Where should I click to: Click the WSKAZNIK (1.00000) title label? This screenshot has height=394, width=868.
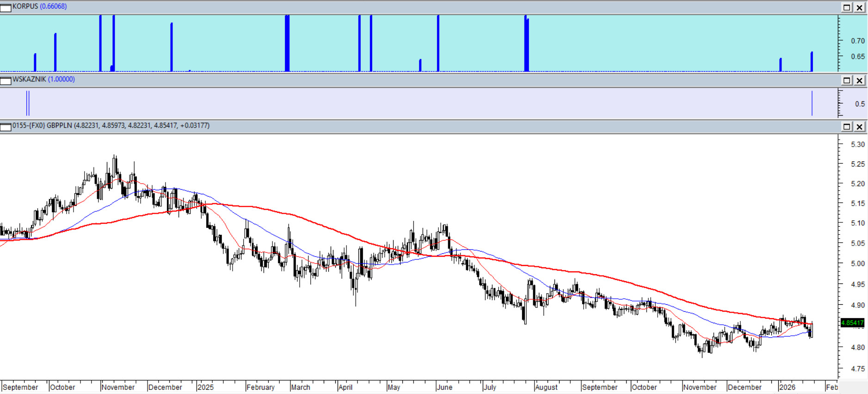click(43, 80)
